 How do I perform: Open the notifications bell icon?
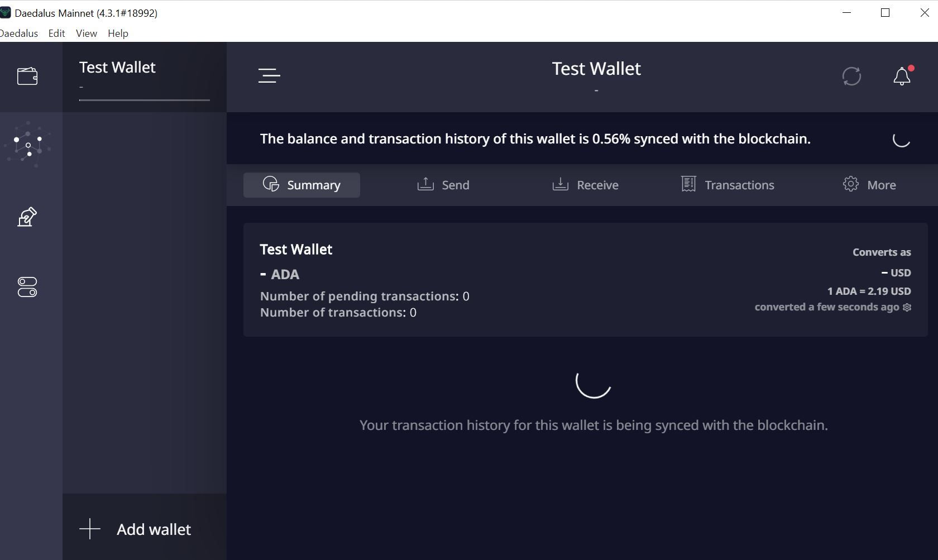point(902,76)
